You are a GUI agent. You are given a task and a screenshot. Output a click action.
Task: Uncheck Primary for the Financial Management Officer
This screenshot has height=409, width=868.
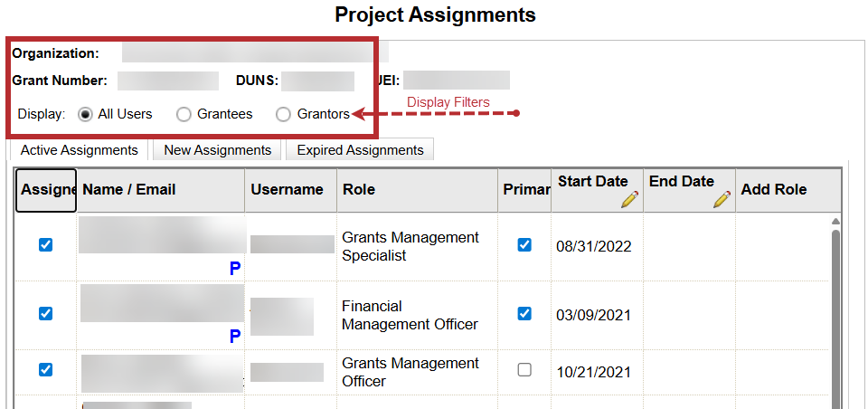coord(524,314)
